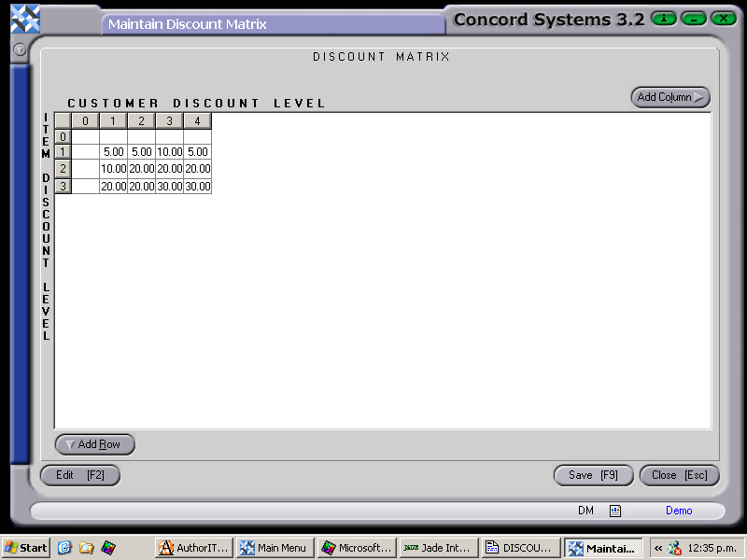Expand the Add Column dropdown arrow

698,97
